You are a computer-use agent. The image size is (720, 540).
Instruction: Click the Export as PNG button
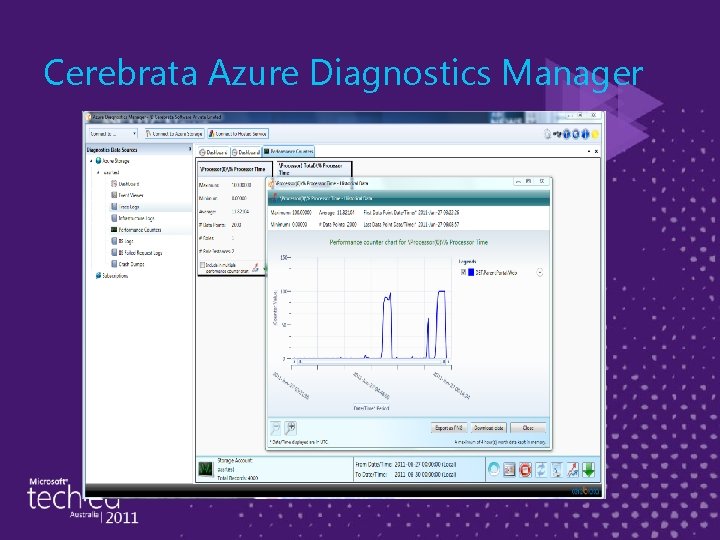coord(449,428)
